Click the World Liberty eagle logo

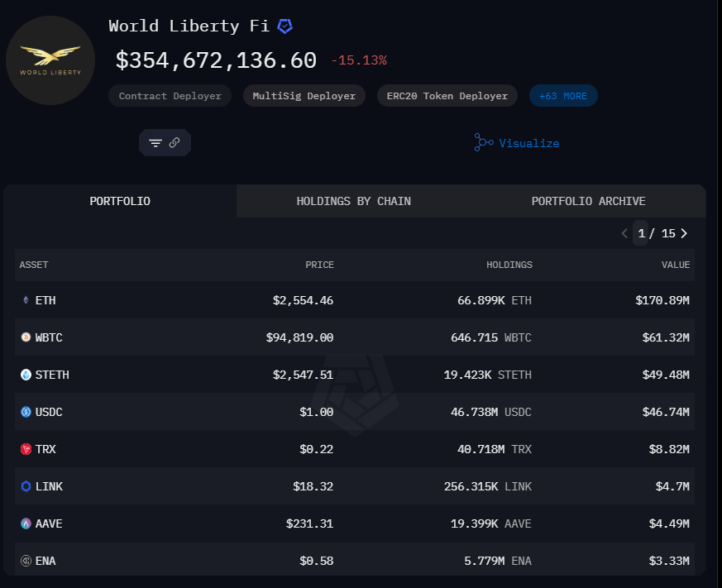click(50, 60)
